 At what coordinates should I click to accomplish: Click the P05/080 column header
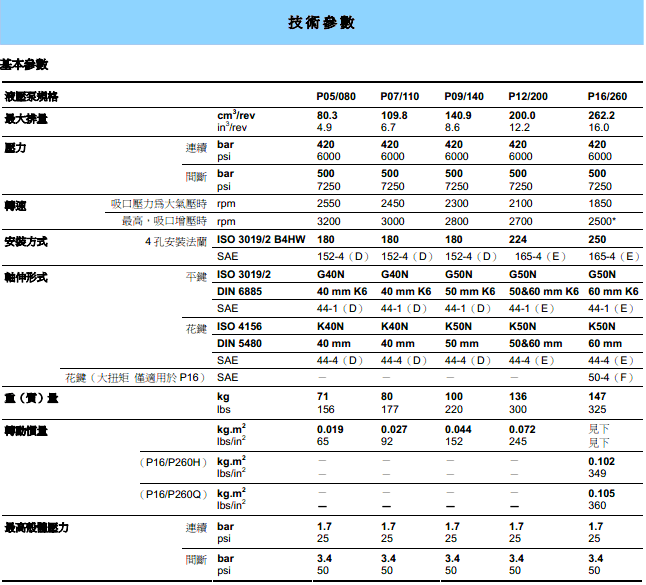point(336,97)
